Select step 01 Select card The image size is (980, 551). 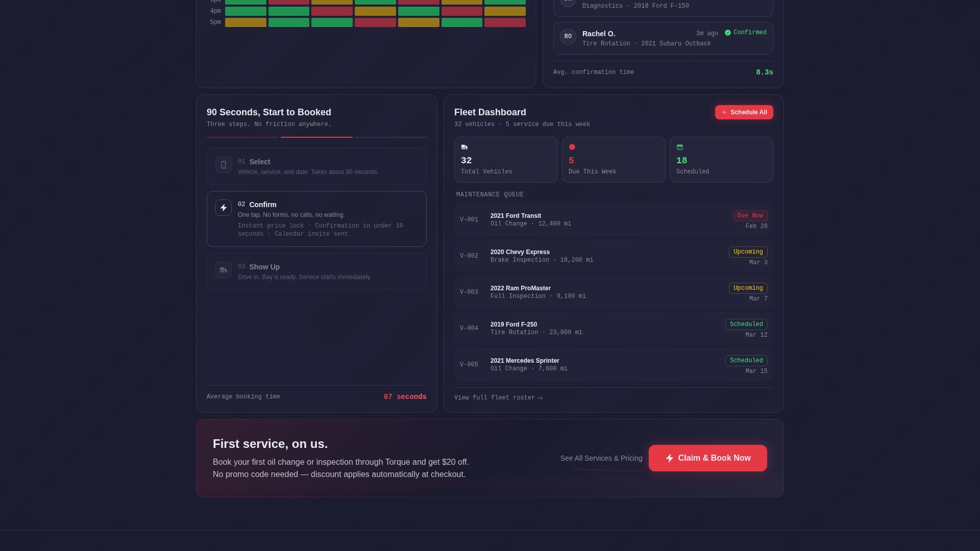pyautogui.click(x=316, y=166)
